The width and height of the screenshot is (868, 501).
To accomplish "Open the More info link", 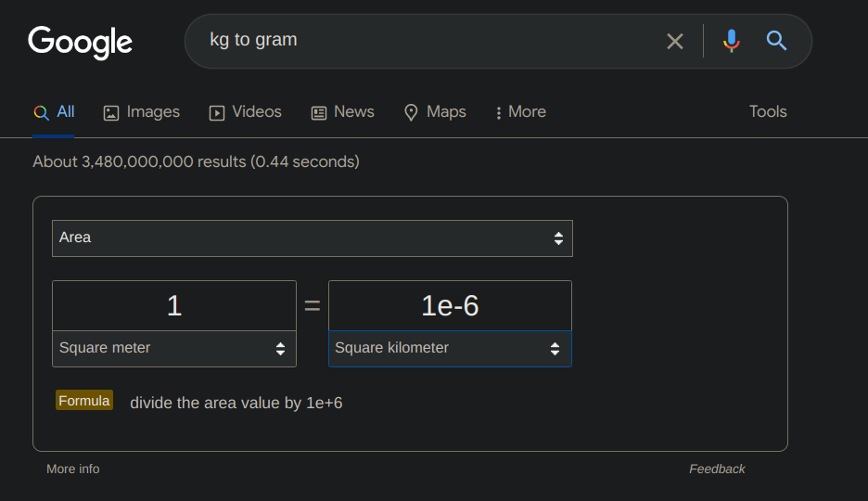I will click(x=73, y=469).
